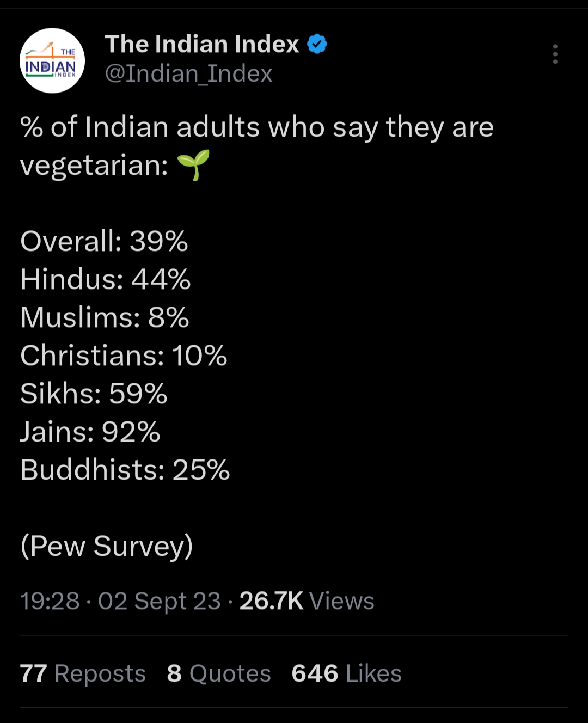Select the "Sikhs: 59%" line

[94, 394]
